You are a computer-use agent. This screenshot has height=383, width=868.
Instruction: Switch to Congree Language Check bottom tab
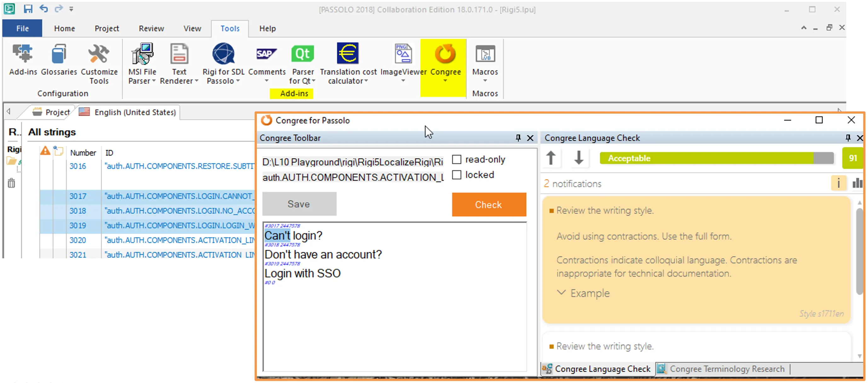pos(597,369)
